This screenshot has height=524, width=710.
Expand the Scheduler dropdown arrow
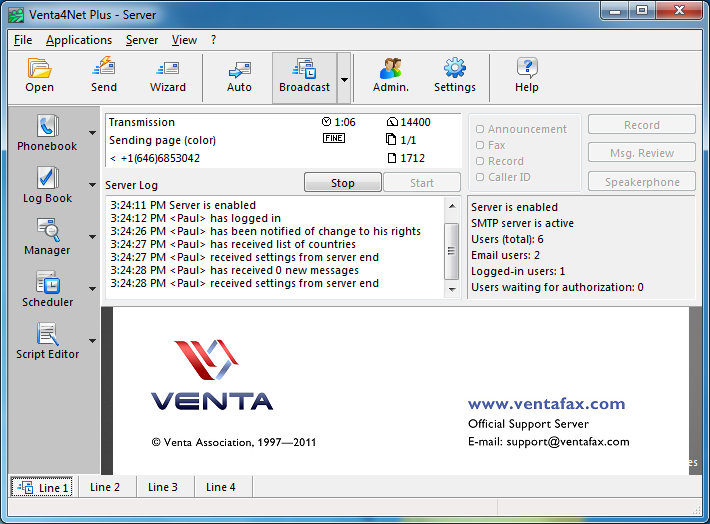(92, 289)
